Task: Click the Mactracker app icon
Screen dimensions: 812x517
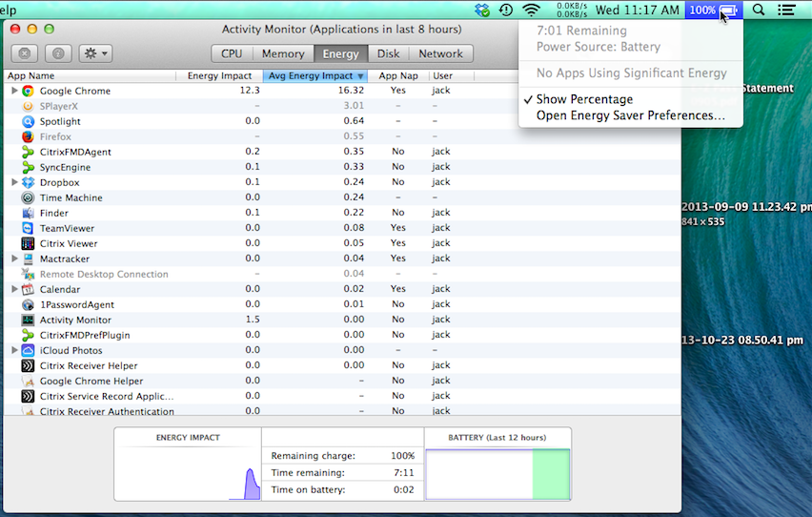Action: 28,258
